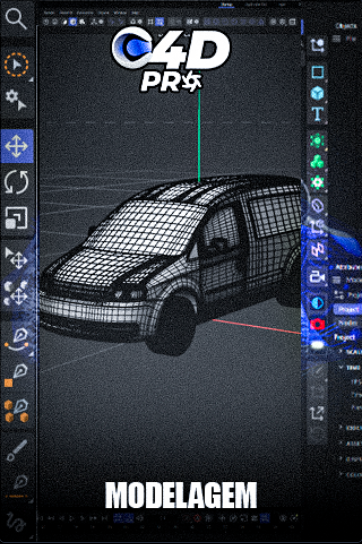Select the Live Selection tool with dashed circle

[x=16, y=65]
